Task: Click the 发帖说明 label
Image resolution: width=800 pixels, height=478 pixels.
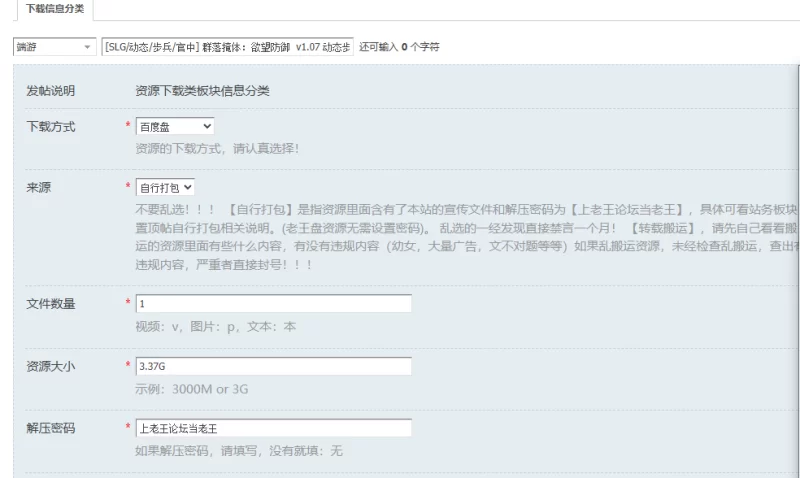Action: (x=51, y=91)
